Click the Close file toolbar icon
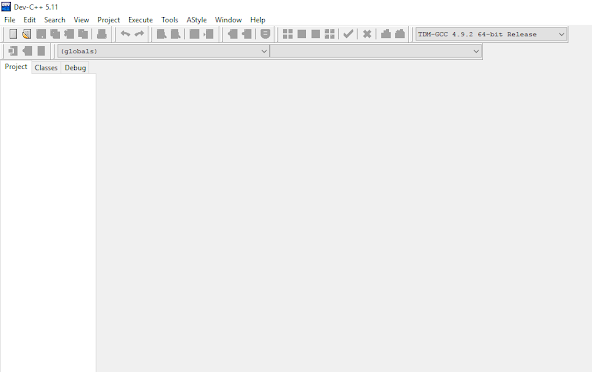 [69, 34]
